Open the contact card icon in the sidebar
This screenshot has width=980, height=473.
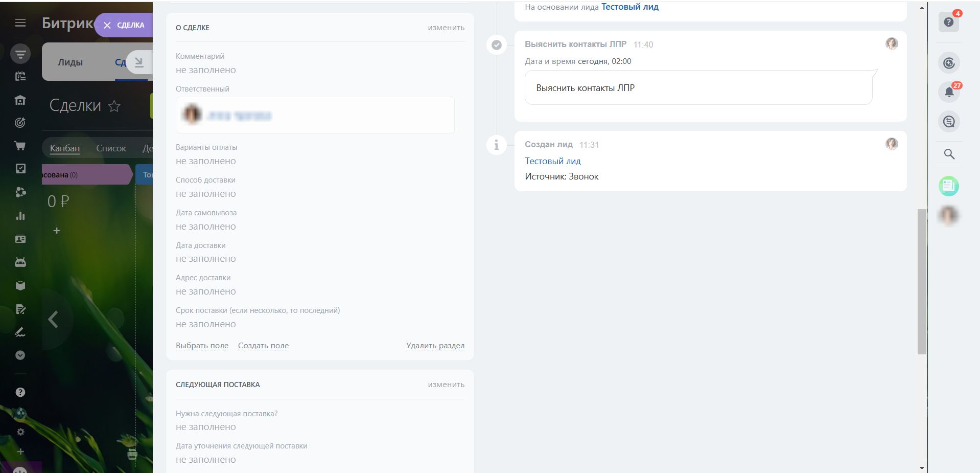(20, 239)
